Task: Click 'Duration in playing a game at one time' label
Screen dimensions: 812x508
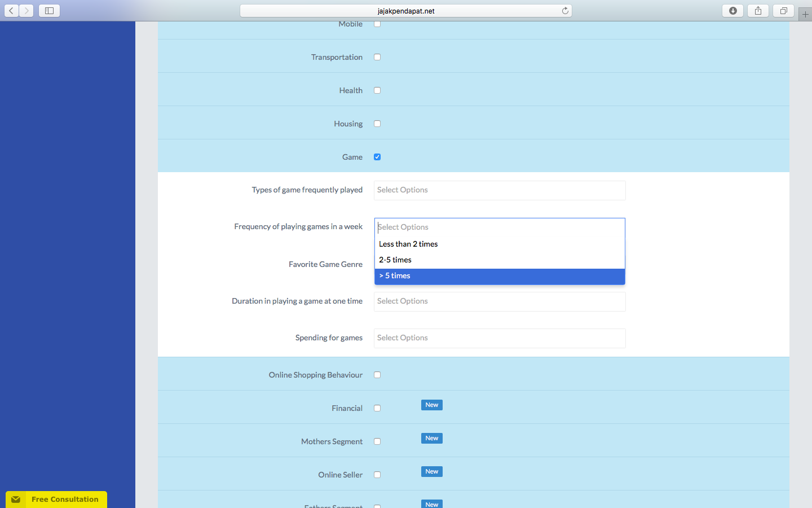Action: click(x=297, y=301)
